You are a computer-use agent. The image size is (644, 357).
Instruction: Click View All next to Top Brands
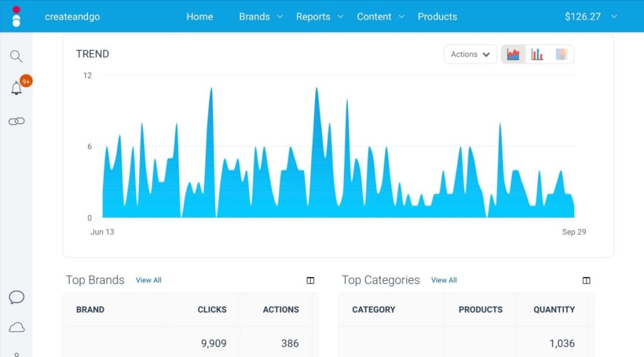tap(148, 280)
